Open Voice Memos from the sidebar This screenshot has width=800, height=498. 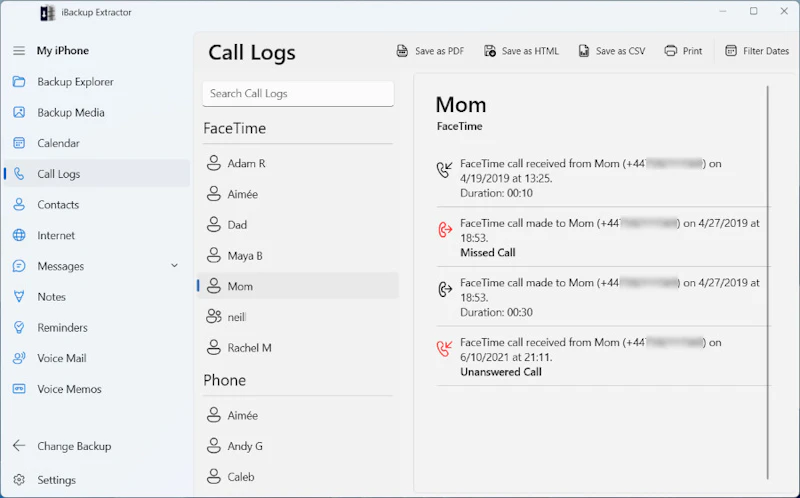pos(97,389)
